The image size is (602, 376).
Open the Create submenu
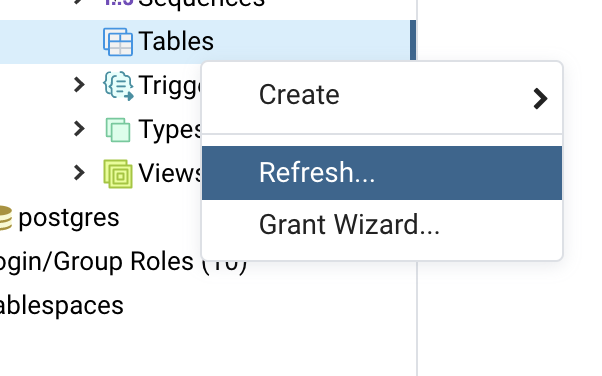pyautogui.click(x=382, y=95)
